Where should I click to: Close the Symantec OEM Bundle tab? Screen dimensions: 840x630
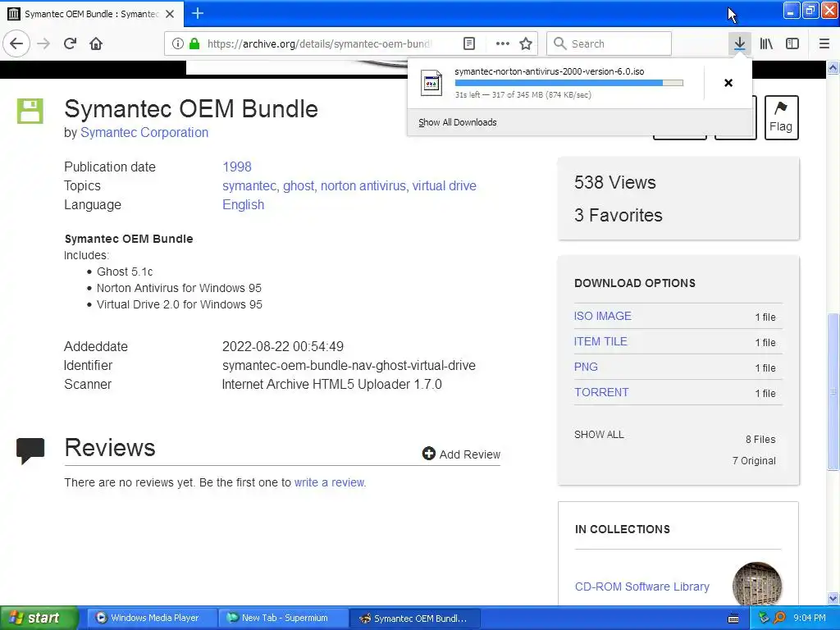click(170, 14)
